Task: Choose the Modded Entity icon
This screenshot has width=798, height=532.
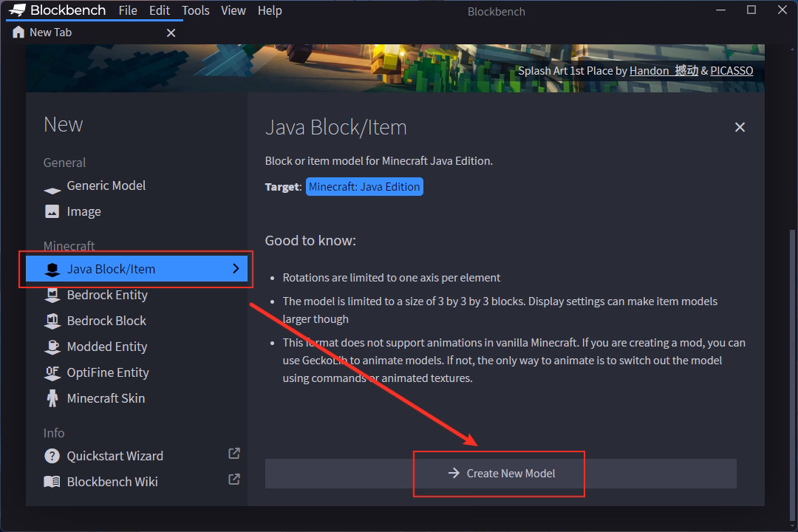Action: coord(52,347)
